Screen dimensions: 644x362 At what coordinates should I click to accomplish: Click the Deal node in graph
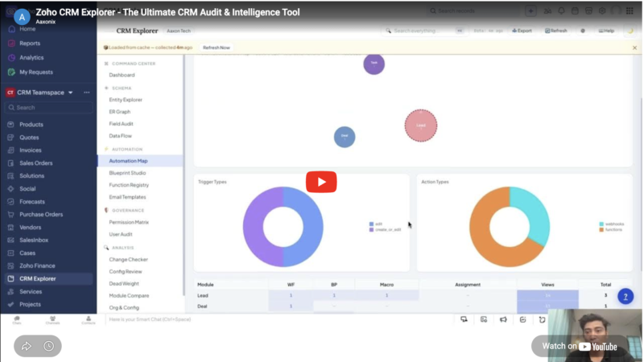pyautogui.click(x=345, y=137)
